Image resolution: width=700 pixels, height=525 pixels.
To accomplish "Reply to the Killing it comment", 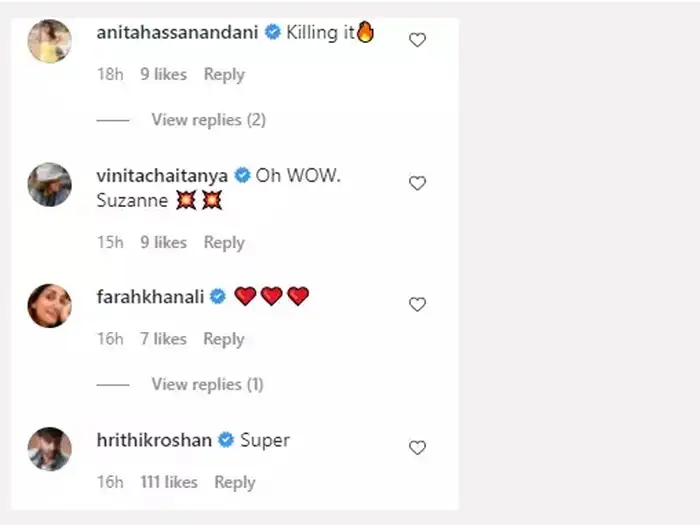I will point(224,74).
